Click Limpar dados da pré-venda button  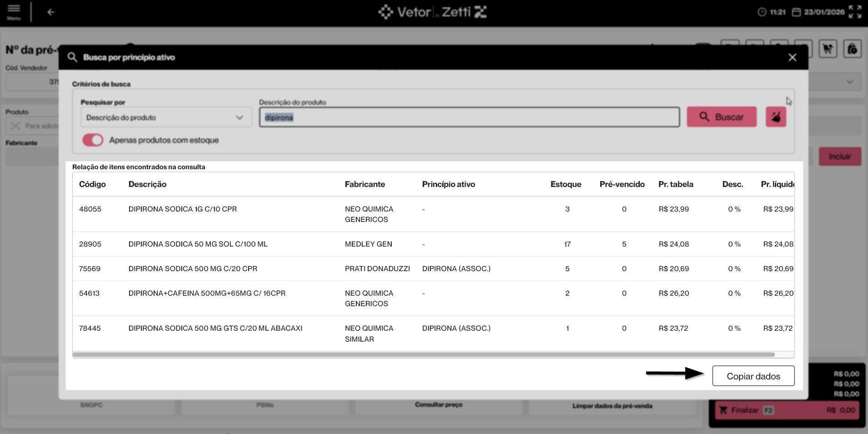[612, 406]
